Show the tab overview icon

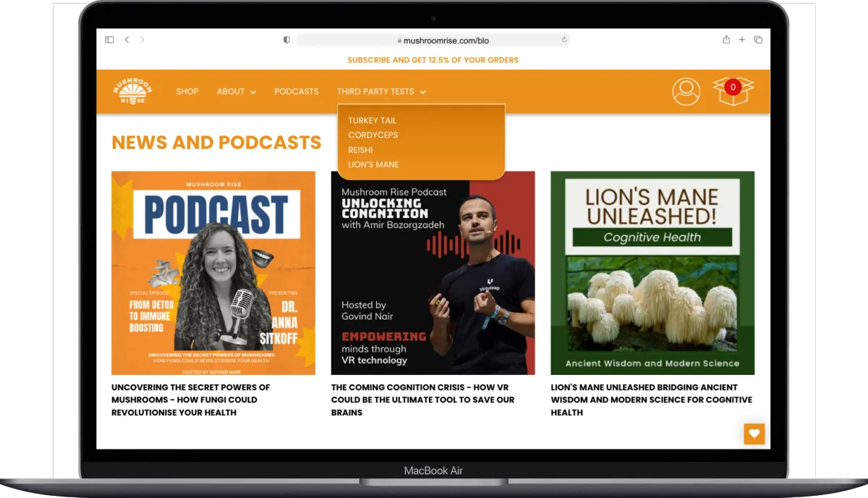coord(758,40)
